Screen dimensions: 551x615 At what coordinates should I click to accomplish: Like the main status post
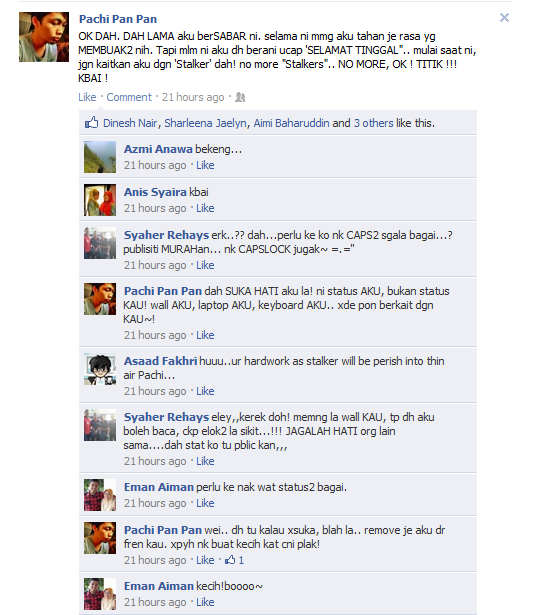(x=87, y=97)
